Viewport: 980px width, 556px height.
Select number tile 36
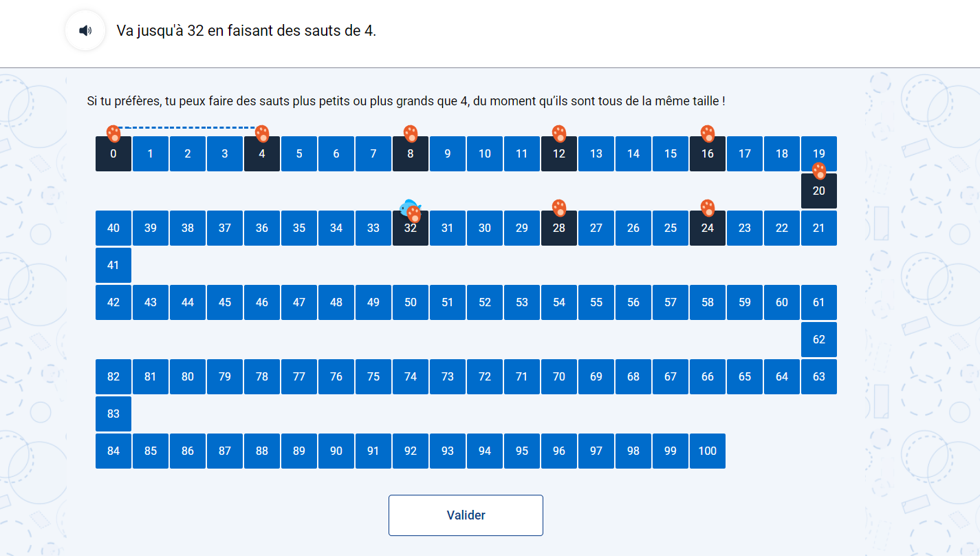point(262,228)
